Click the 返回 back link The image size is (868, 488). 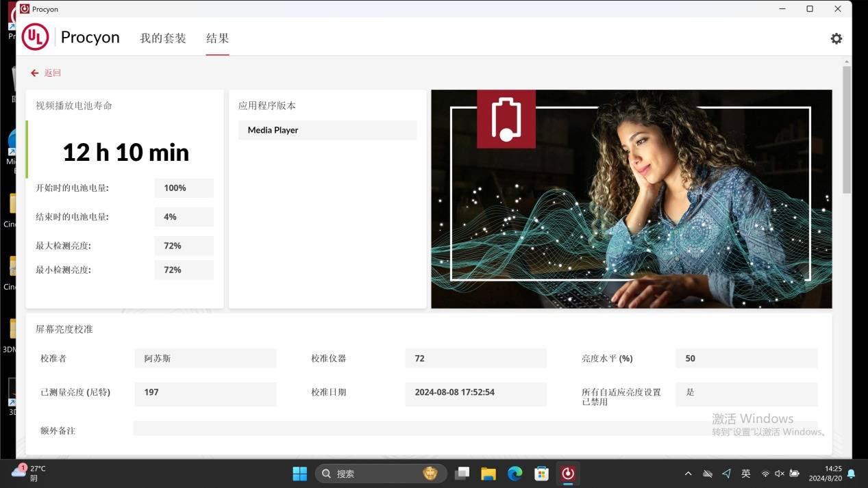click(x=52, y=73)
